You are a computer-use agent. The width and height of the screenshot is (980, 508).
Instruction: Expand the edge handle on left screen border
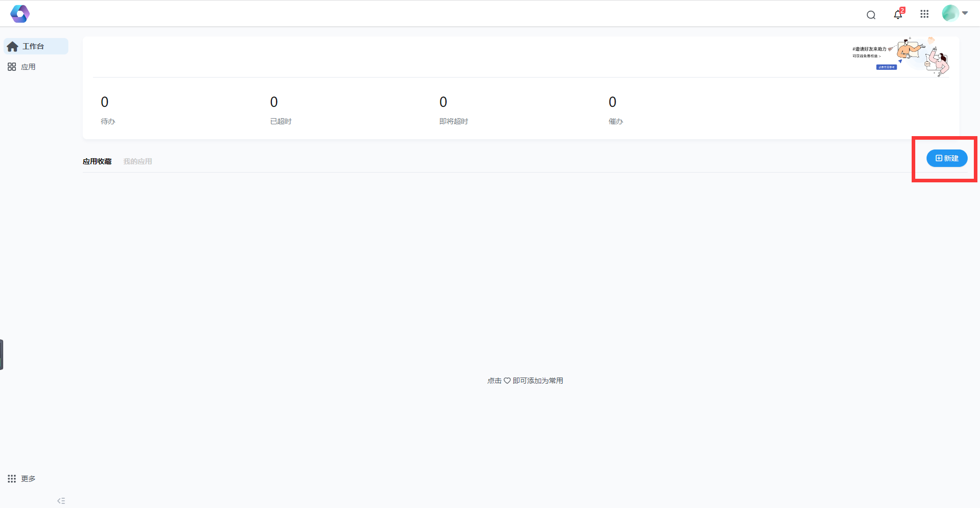click(2, 354)
